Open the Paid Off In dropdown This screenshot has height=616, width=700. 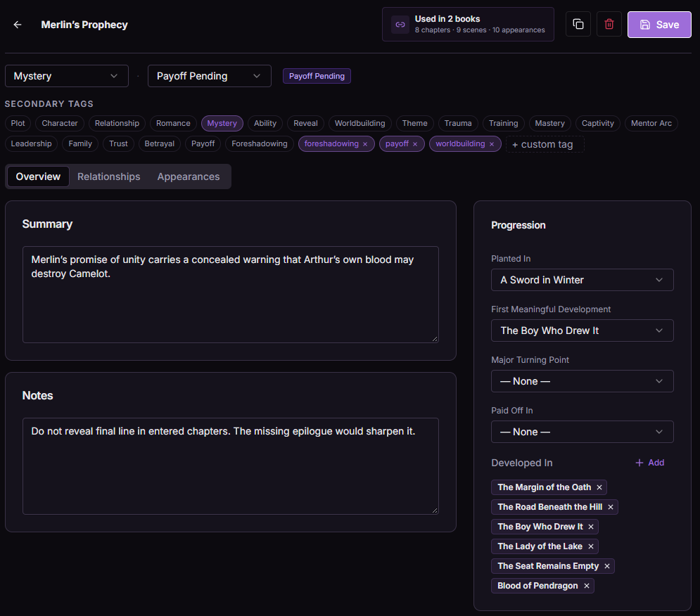pos(582,432)
